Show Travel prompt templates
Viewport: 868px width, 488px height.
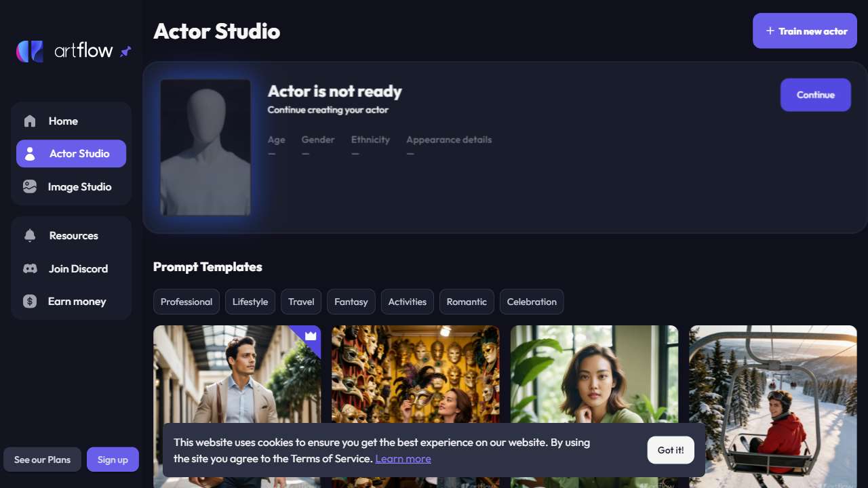coord(301,302)
